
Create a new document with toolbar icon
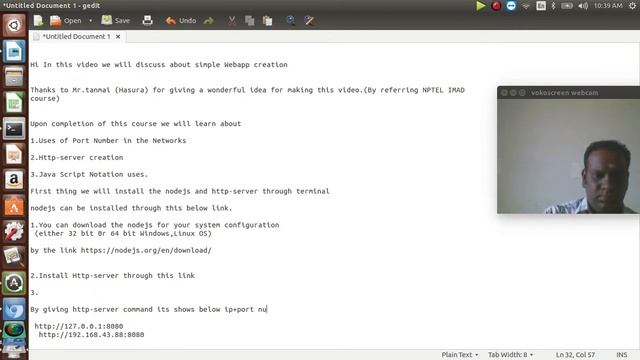(x=38, y=20)
